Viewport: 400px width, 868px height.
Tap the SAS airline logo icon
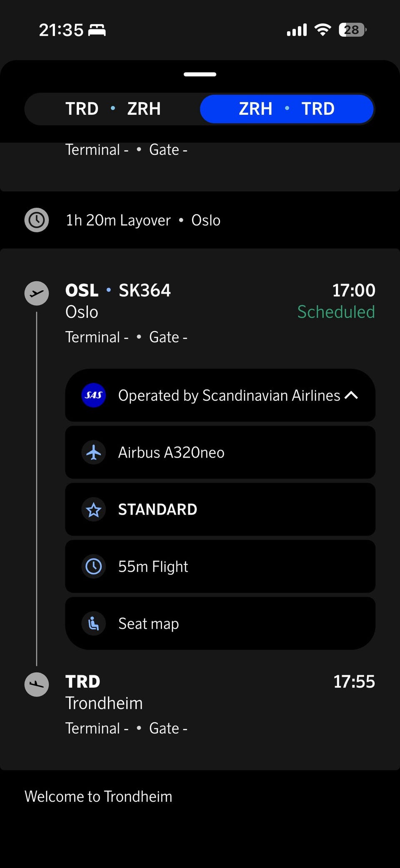pos(94,395)
